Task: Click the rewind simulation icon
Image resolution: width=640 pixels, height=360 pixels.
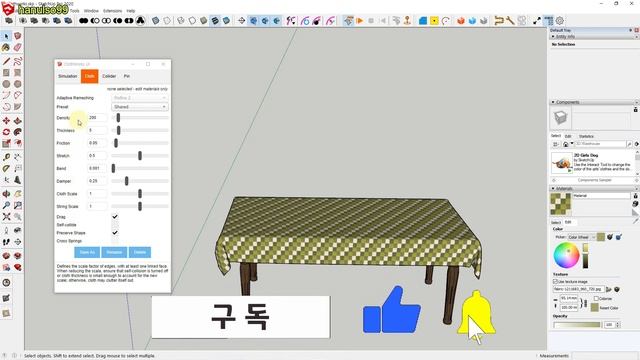Action: coord(383,20)
